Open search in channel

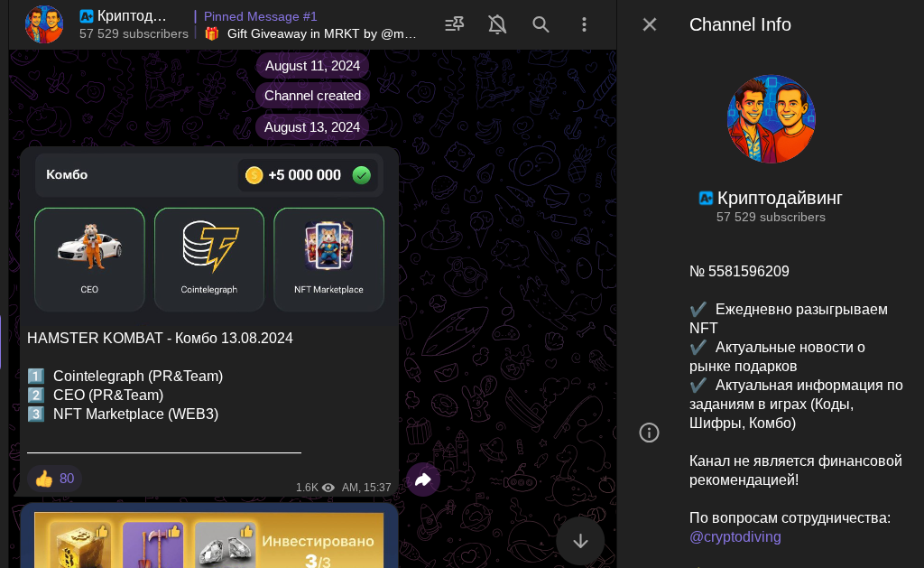pyautogui.click(x=541, y=24)
